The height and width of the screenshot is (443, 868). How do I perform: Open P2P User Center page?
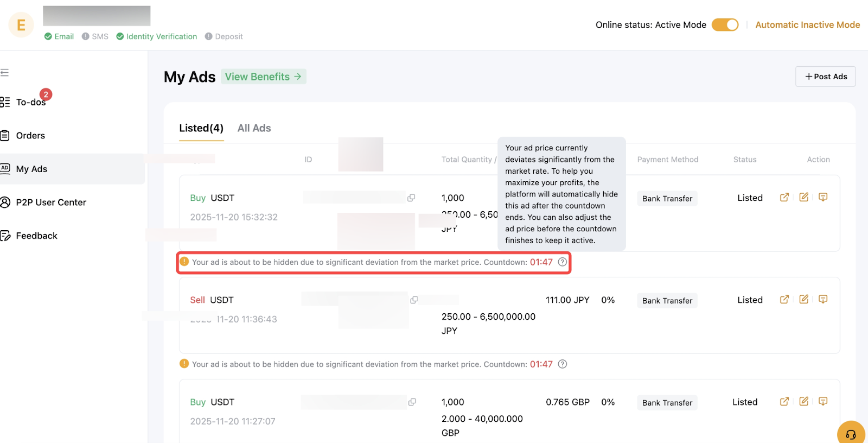tap(51, 202)
